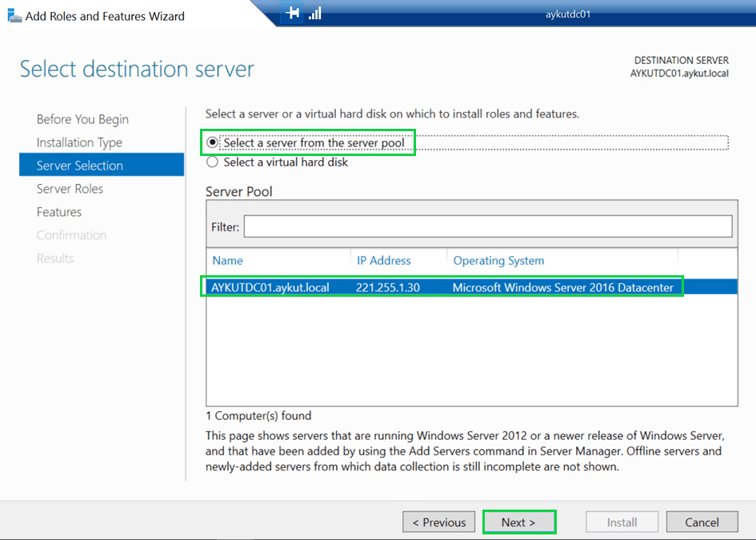Choose 'Select a server from the server pool'
The height and width of the screenshot is (540, 756).
pyautogui.click(x=213, y=142)
